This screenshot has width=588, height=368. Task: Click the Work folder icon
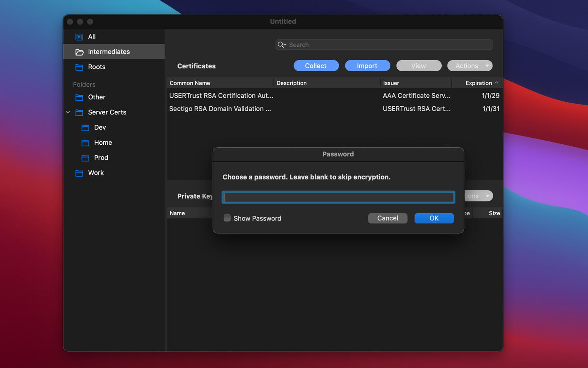click(x=79, y=173)
